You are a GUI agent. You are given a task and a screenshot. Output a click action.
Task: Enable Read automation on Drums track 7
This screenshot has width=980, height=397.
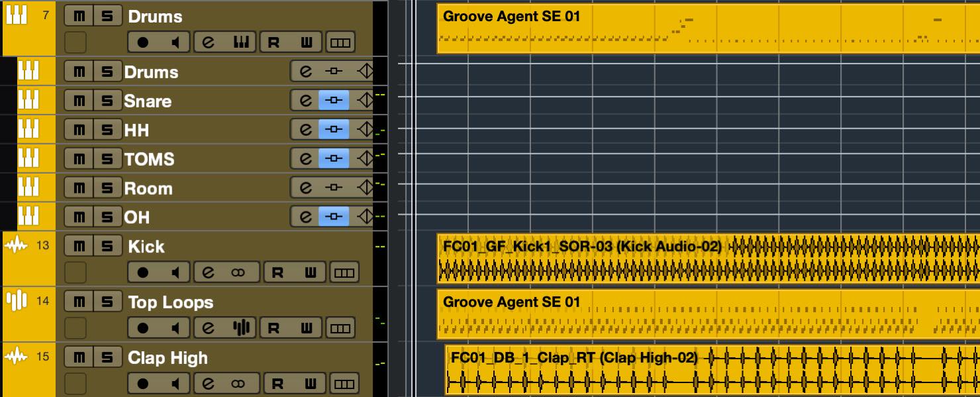coord(275,42)
